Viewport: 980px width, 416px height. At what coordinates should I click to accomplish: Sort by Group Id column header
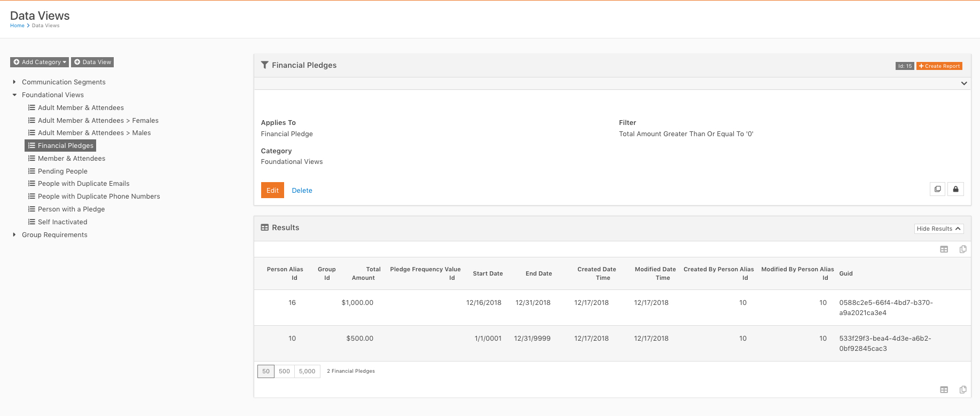(x=327, y=273)
